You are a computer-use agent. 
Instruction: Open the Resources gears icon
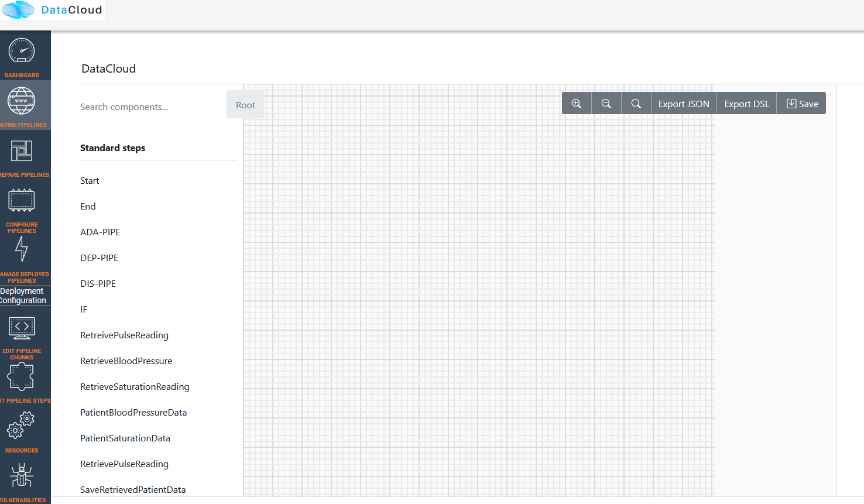coord(21,426)
